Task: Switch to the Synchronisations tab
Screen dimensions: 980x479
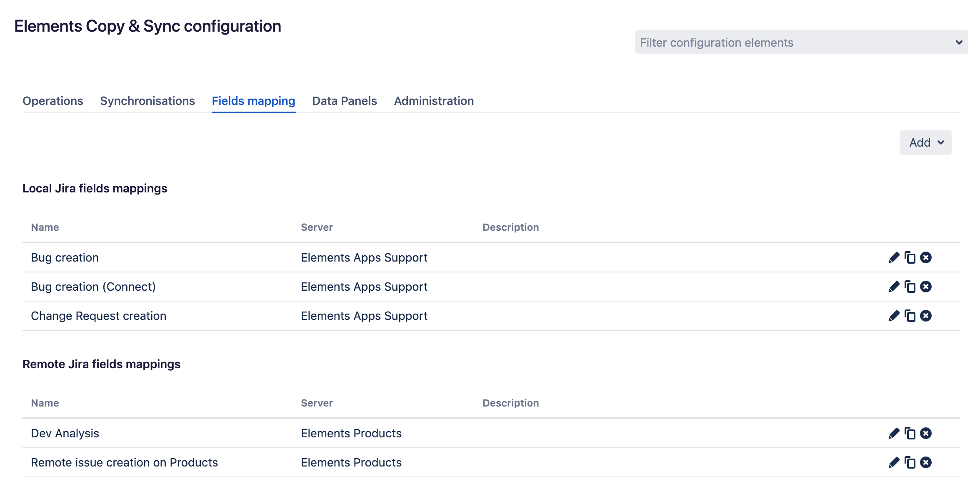Action: pos(147,101)
